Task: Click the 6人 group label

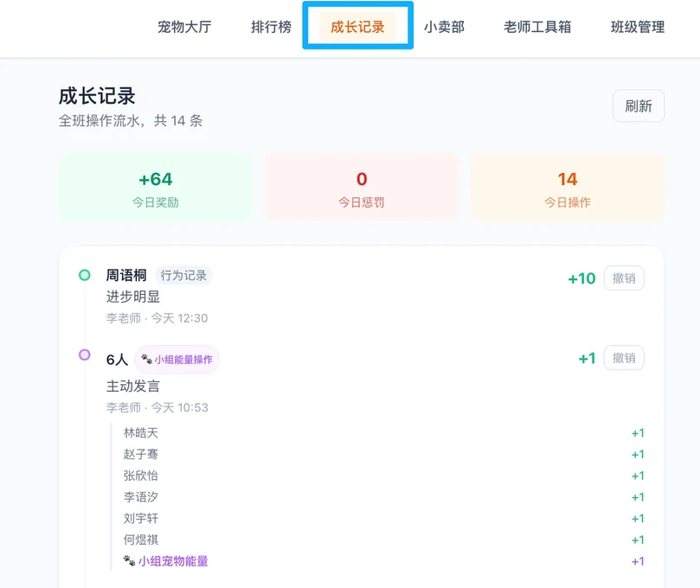Action: click(117, 360)
